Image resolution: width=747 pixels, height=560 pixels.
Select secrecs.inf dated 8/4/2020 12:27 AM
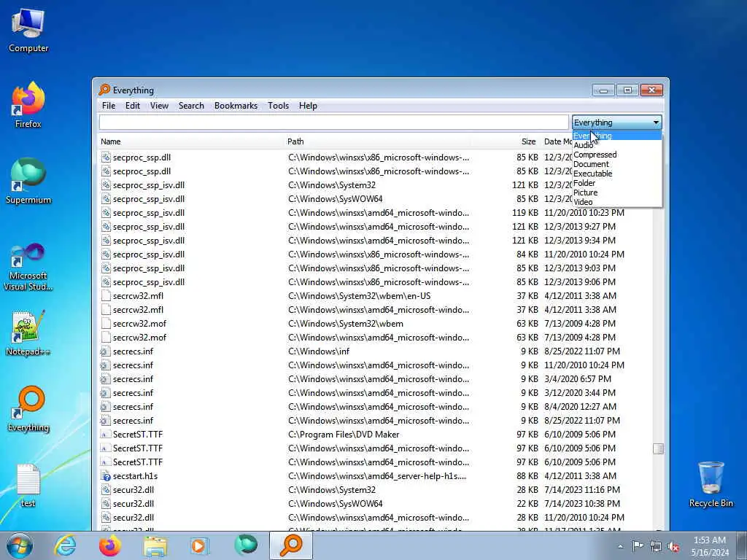coord(133,407)
